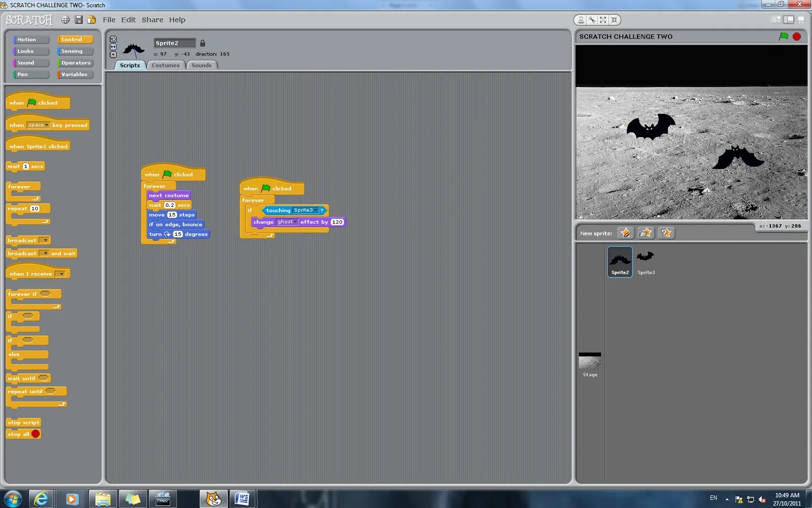This screenshot has width=812, height=508.
Task: Open Microsoft Word from the taskbar
Action: pos(243,499)
